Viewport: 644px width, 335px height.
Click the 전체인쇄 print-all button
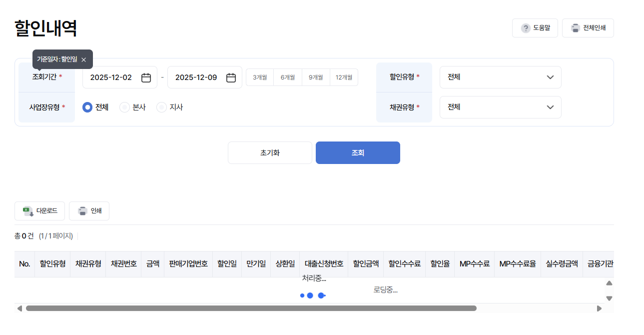tap(588, 28)
